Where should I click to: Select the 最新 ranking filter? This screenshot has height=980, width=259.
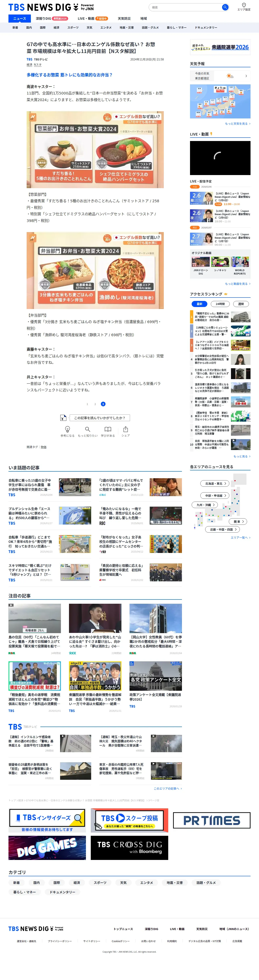(x=199, y=304)
